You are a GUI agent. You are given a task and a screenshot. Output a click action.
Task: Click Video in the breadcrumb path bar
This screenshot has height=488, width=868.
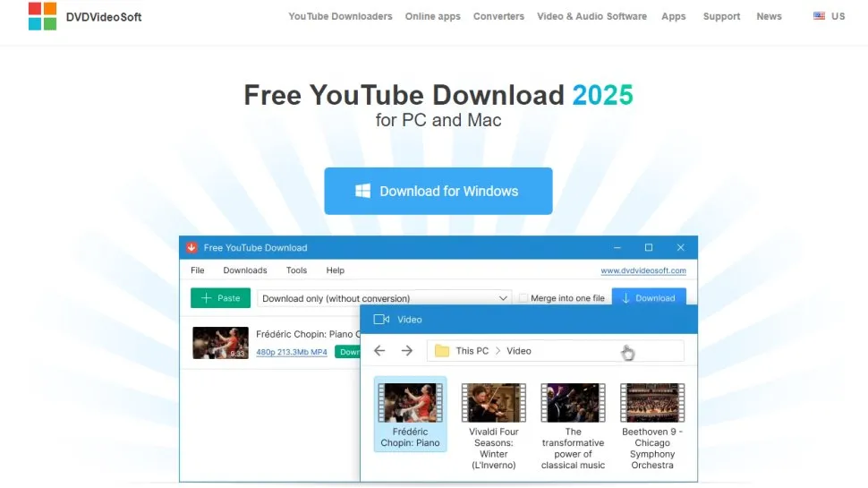[x=519, y=351]
